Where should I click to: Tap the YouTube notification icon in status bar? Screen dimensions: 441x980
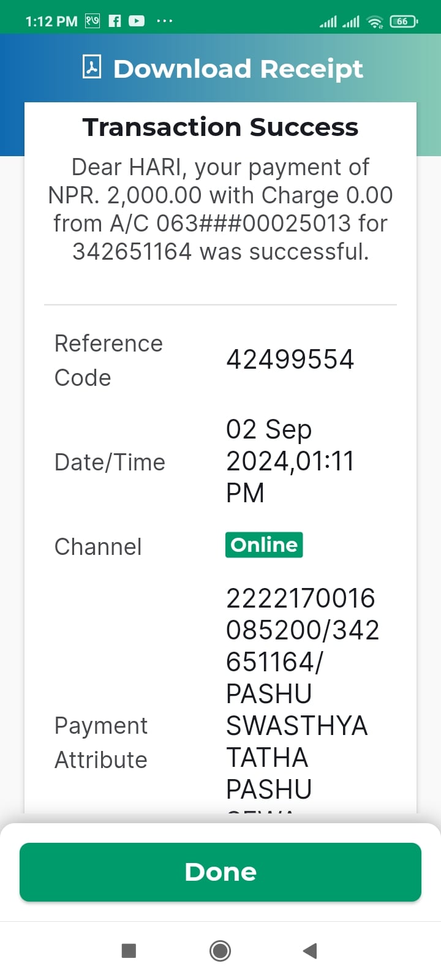pos(137,21)
